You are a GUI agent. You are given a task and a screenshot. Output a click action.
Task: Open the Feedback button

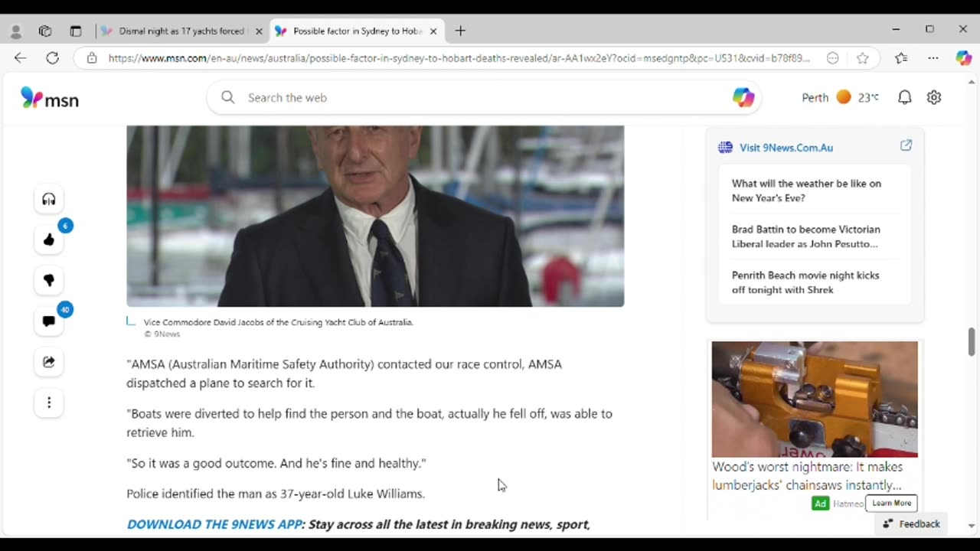point(911,524)
